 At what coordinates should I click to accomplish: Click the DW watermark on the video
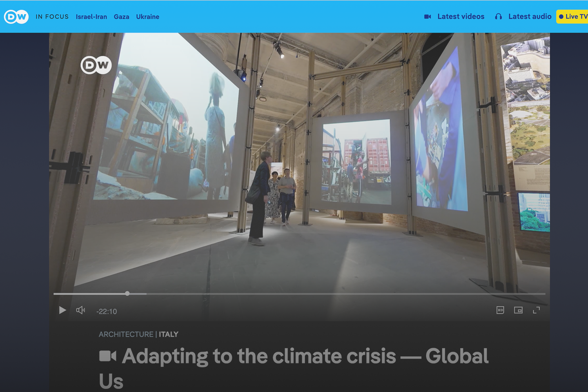96,65
